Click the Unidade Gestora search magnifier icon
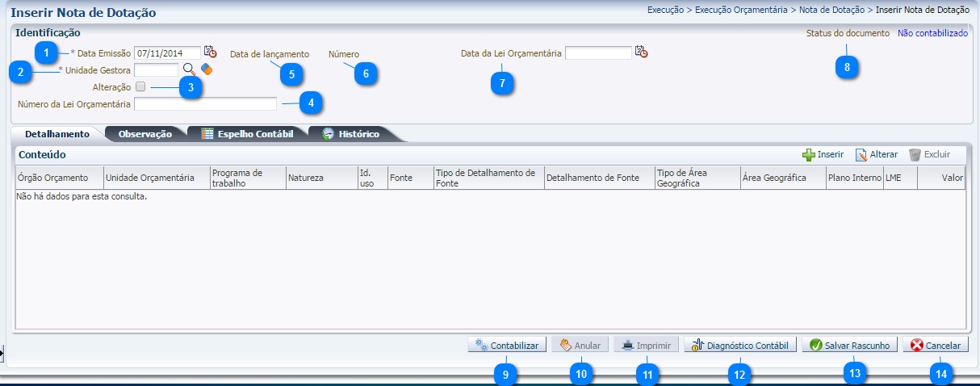The width and height of the screenshot is (980, 386). click(188, 69)
